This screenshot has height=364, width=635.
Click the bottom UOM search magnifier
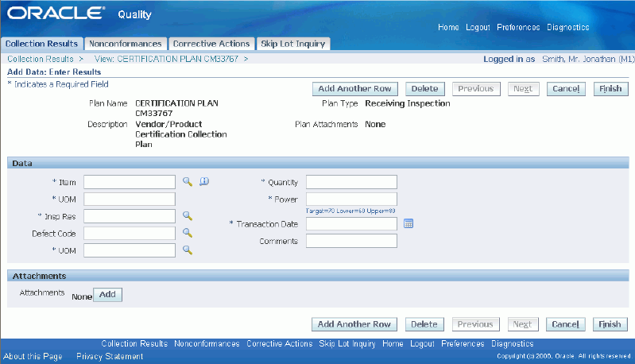pos(187,250)
